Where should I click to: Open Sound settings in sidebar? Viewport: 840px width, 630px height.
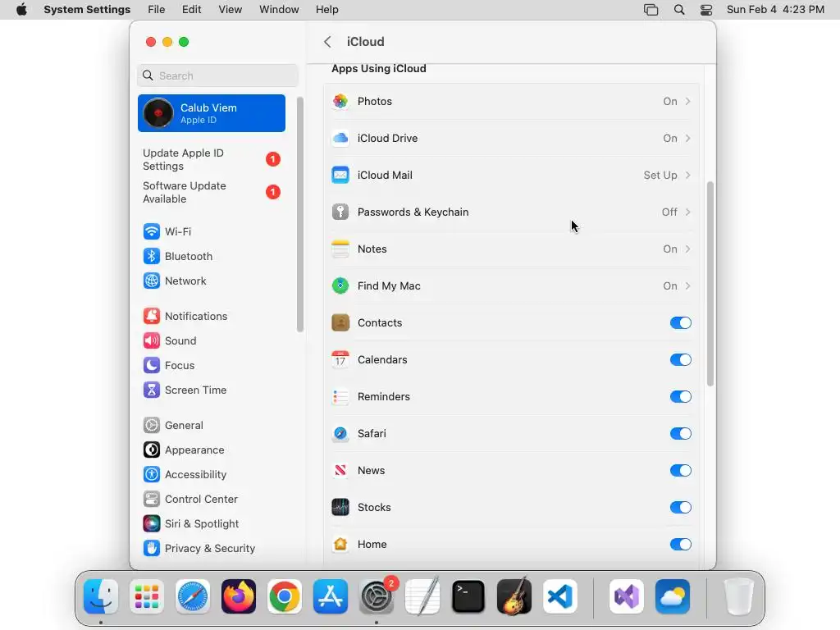tap(212, 340)
